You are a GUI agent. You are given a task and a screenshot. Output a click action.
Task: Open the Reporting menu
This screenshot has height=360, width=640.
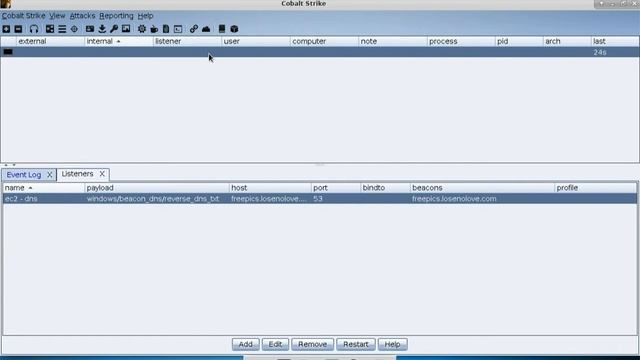tap(116, 16)
